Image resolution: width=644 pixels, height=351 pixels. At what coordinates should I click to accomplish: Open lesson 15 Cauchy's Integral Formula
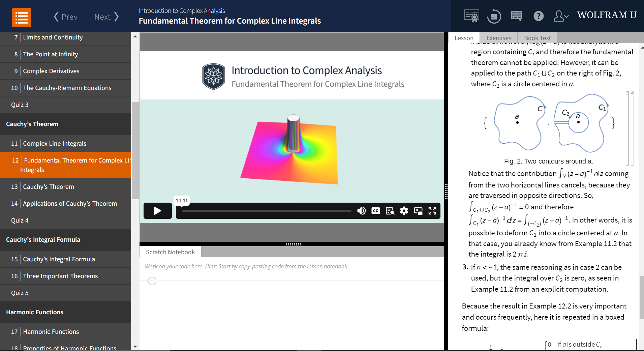[x=65, y=259]
